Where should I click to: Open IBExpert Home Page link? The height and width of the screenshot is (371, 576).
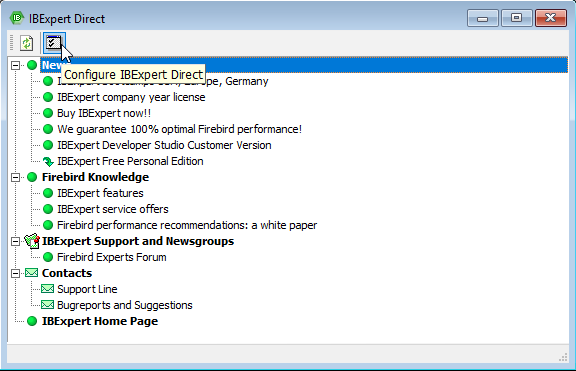pyautogui.click(x=100, y=321)
